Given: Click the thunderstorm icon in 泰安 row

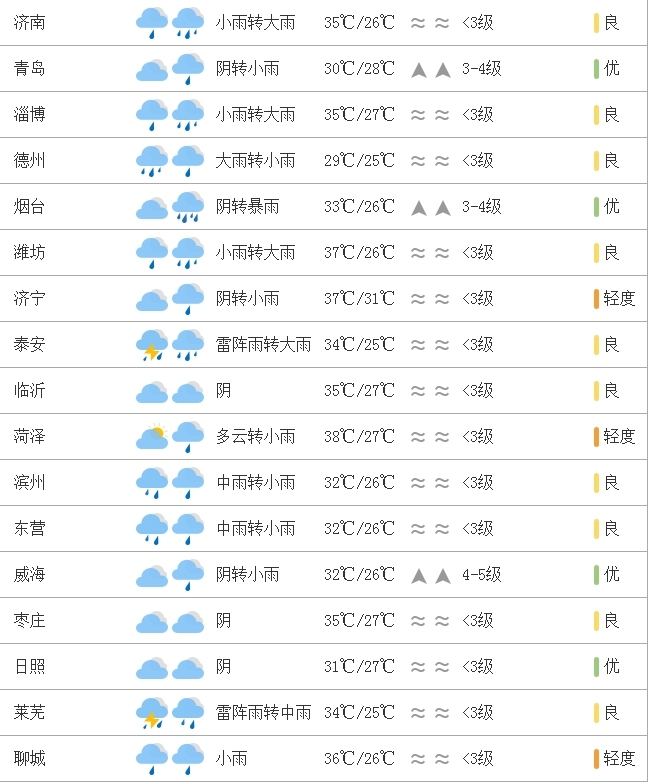Looking at the screenshot, I should 152,344.
